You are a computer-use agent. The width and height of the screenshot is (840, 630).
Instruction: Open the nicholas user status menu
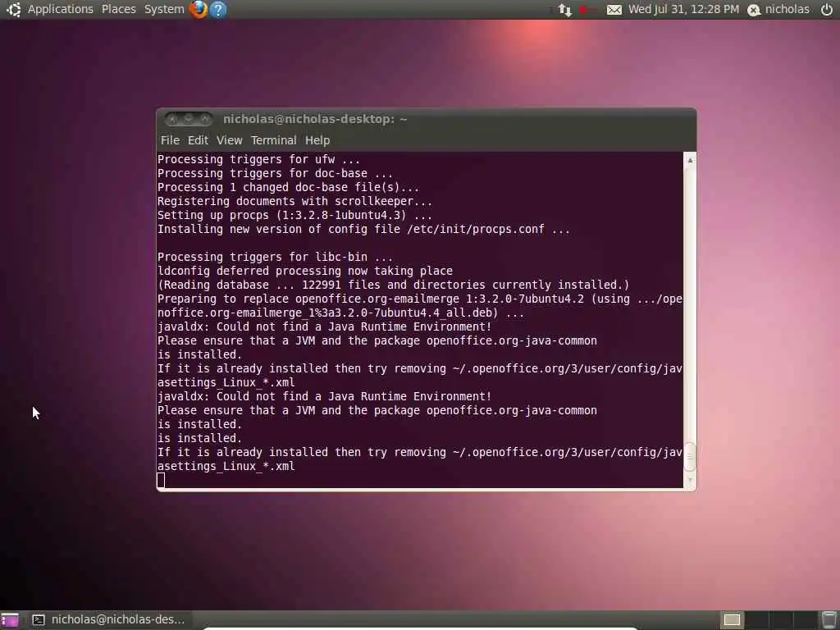pos(778,10)
